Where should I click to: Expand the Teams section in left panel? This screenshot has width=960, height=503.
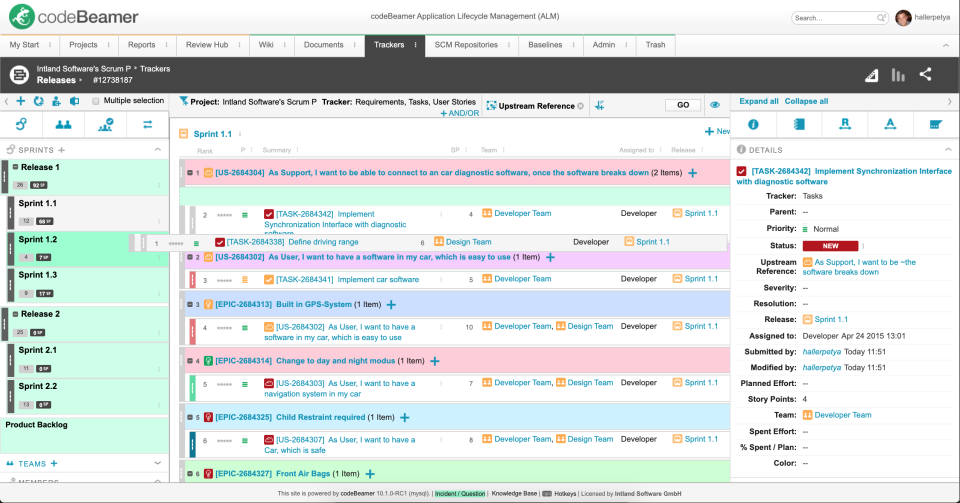(159, 463)
